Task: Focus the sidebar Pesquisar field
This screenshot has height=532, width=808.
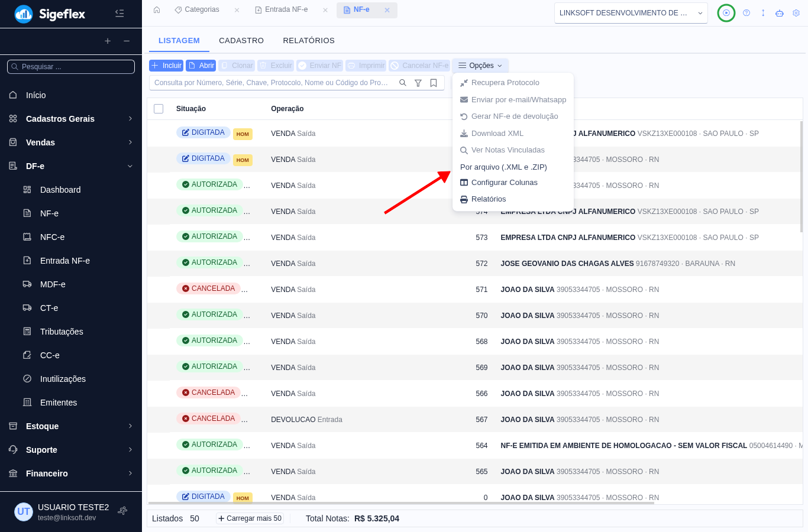Action: [71, 67]
